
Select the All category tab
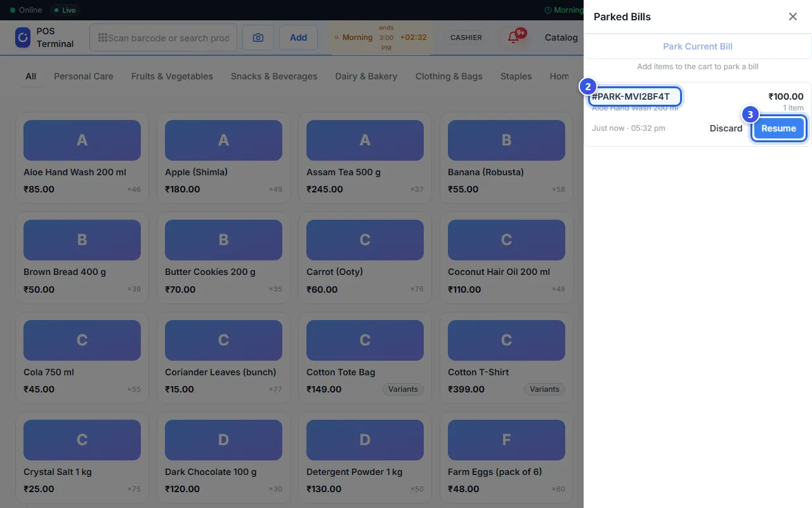pos(30,76)
